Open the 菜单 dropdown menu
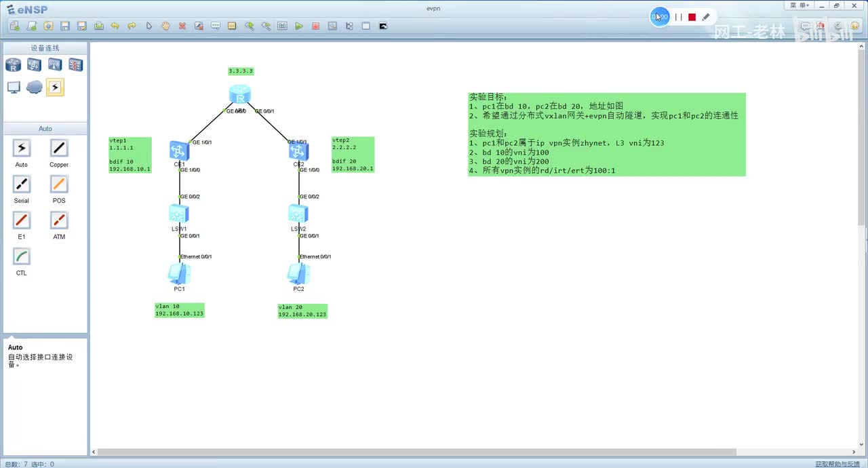868x468 pixels. coord(800,5)
